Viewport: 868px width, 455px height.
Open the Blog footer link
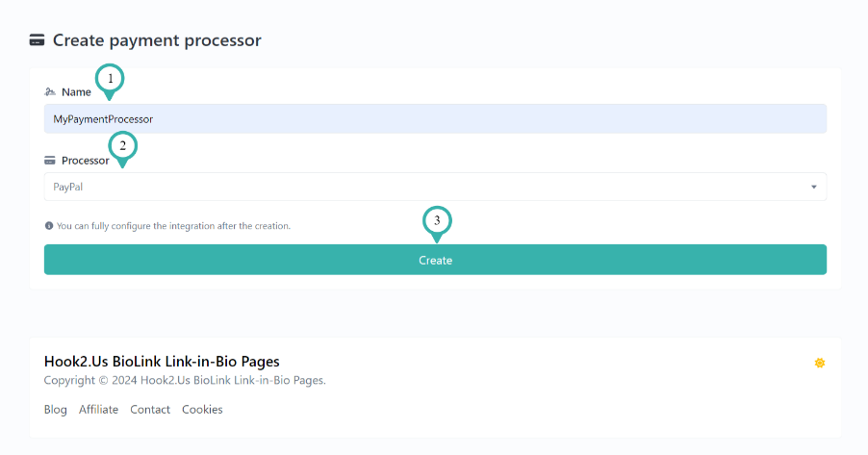point(56,410)
